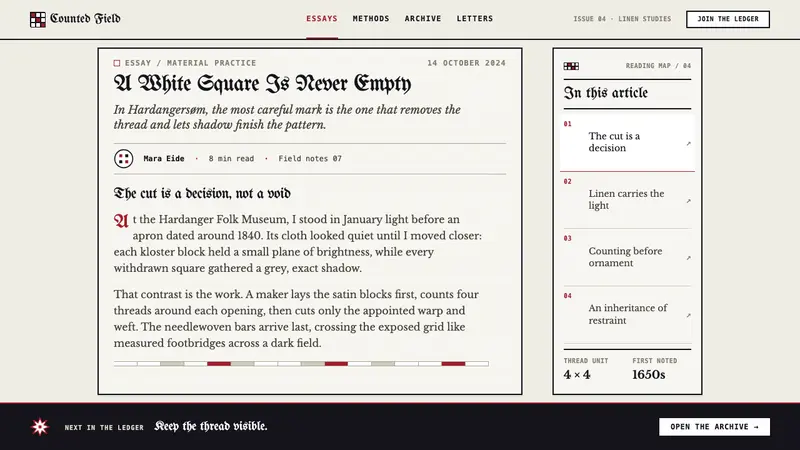The image size is (800, 450).
Task: Click the In this article heading
Action: pos(606,93)
